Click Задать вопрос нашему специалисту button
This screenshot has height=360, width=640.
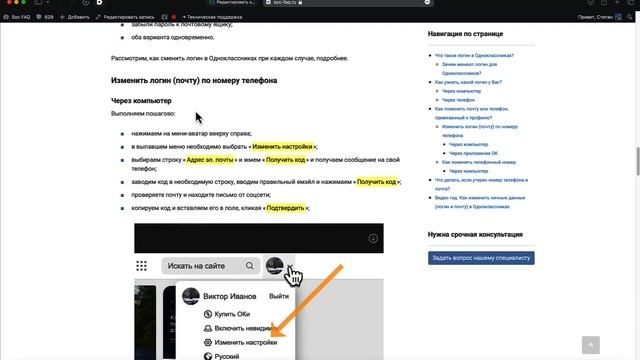coord(481,258)
